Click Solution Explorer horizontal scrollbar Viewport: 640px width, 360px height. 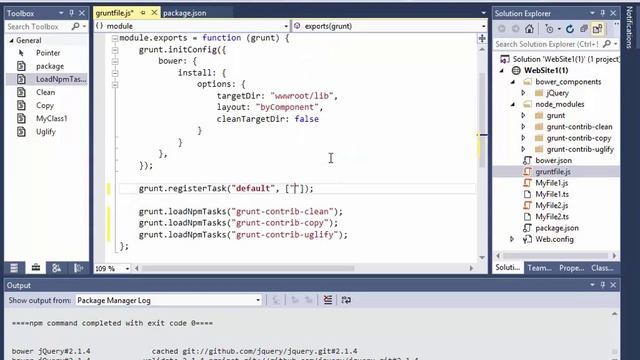(556, 256)
